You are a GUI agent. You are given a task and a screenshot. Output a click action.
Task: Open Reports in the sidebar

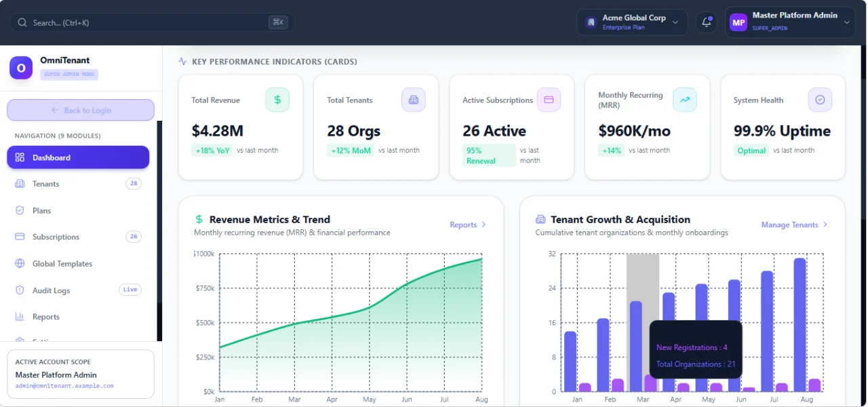tap(78, 317)
